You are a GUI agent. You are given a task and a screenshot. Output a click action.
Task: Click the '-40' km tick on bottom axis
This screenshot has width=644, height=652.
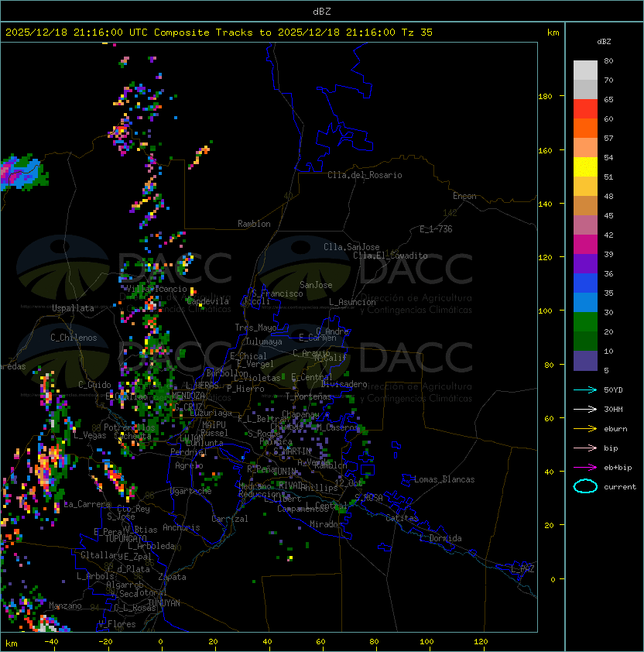click(51, 642)
